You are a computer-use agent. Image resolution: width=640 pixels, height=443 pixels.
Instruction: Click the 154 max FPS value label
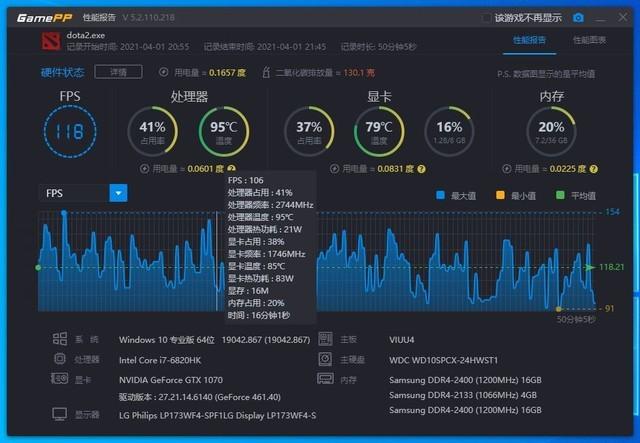(613, 212)
